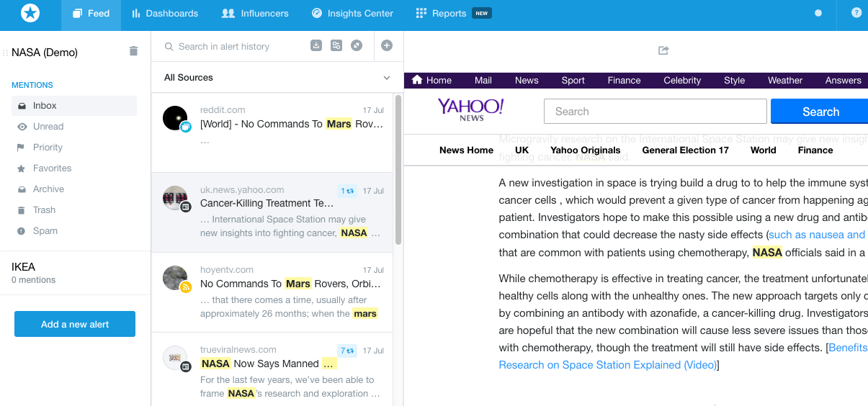The image size is (868, 406).
Task: Open the hoyentv.com mention
Action: [272, 292]
